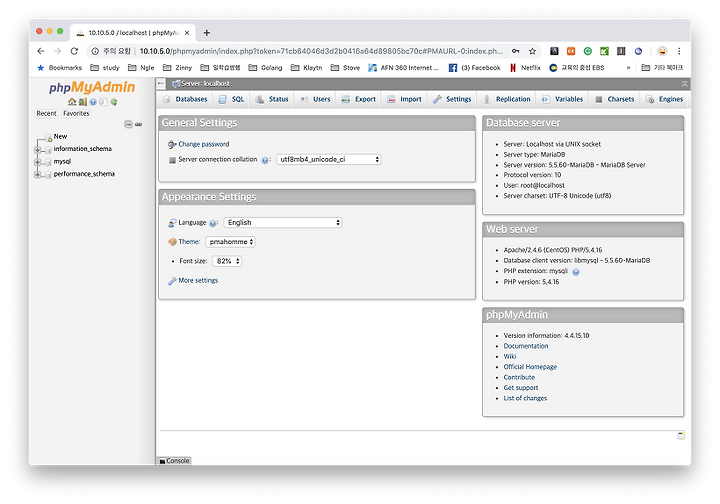This screenshot has width=720, height=504.
Task: Click the Recent button in the sidebar
Action: tap(46, 113)
